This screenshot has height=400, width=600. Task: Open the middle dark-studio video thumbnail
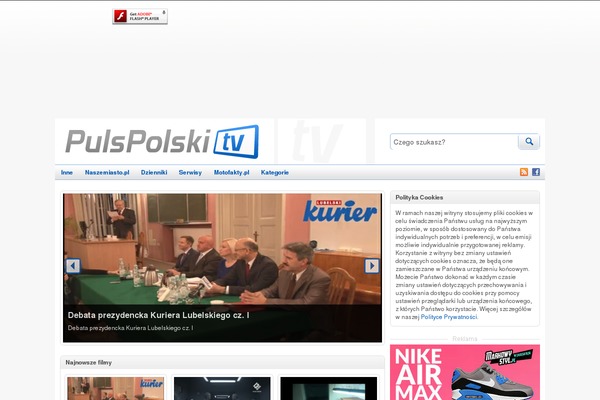[x=222, y=389]
